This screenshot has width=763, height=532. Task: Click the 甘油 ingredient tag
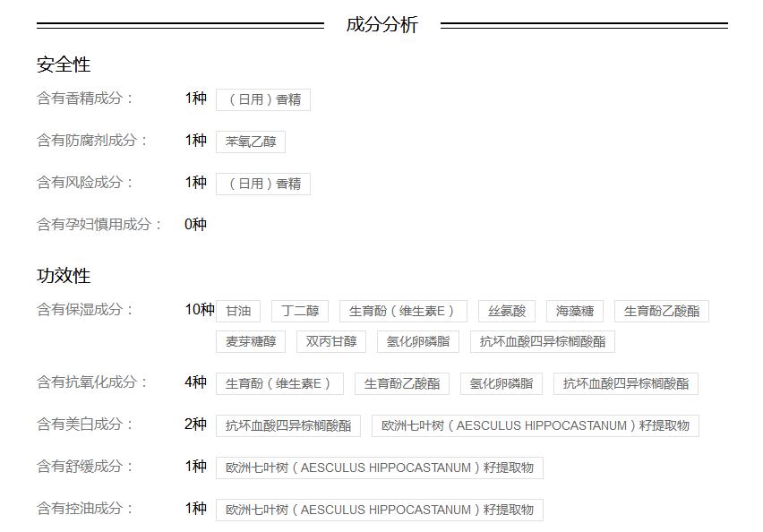(x=238, y=311)
